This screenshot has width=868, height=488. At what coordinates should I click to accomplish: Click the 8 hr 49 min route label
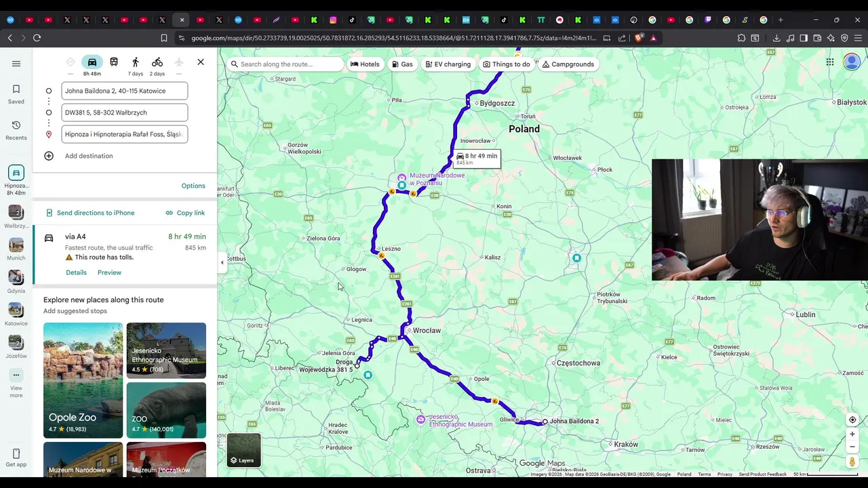tap(477, 159)
